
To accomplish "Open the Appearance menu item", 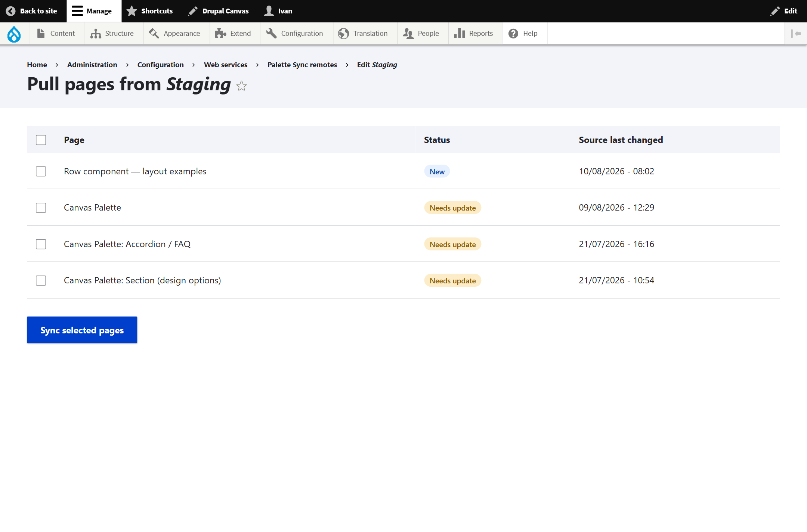I will (x=177, y=34).
